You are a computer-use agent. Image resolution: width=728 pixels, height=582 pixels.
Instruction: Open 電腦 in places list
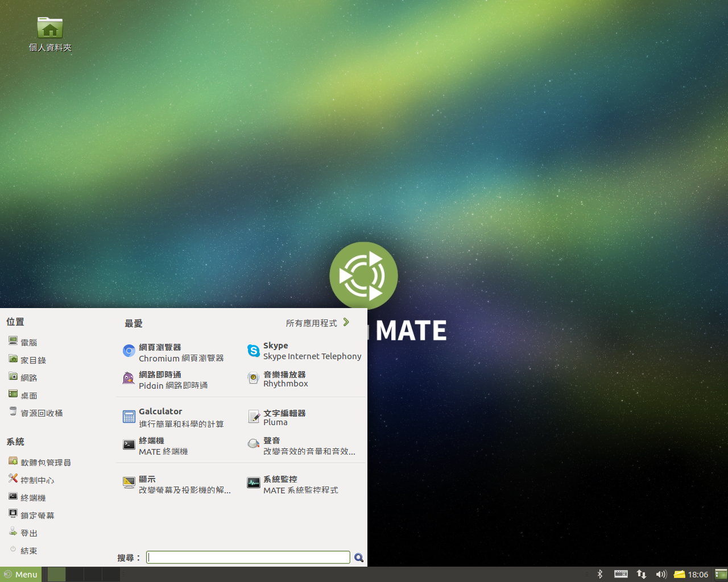click(23, 342)
